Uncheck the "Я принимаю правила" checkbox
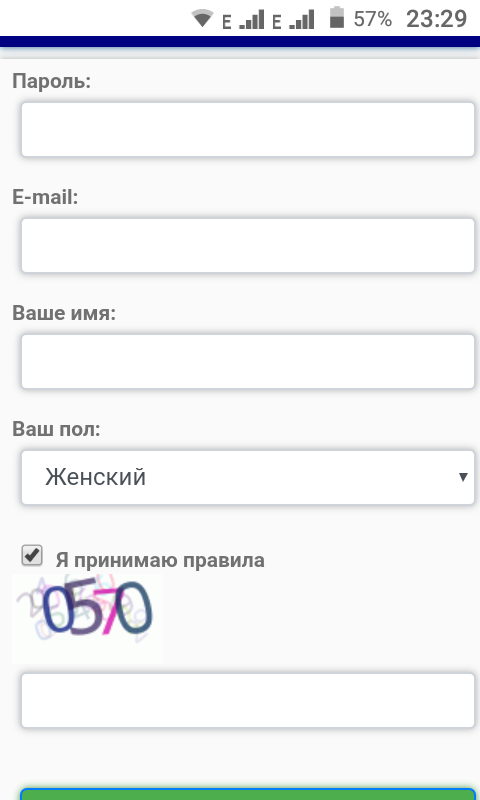480x800 pixels. (x=32, y=555)
